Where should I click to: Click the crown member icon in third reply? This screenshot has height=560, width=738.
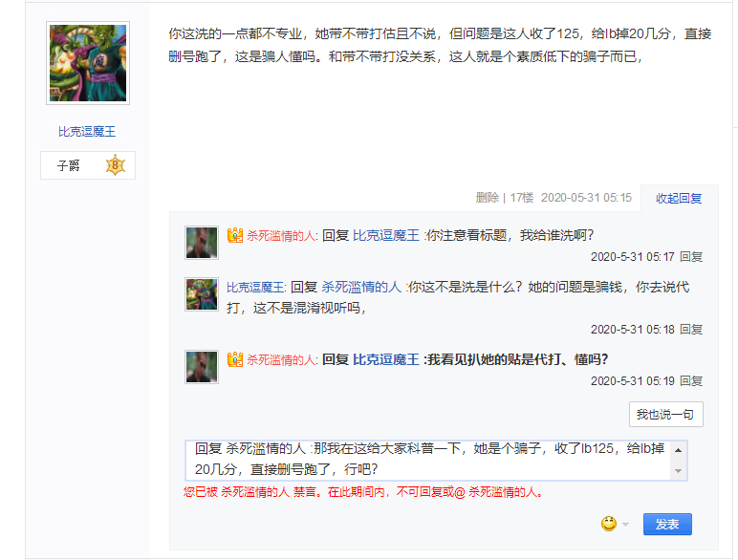(235, 359)
